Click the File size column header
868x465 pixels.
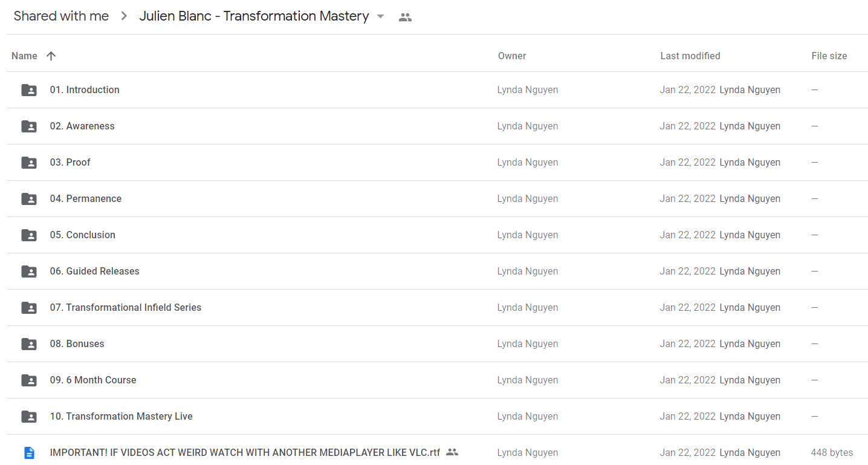tap(829, 56)
